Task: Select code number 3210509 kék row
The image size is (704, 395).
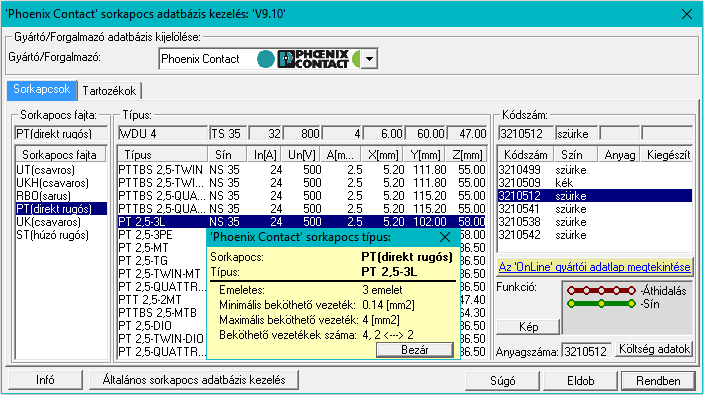Action: 595,183
